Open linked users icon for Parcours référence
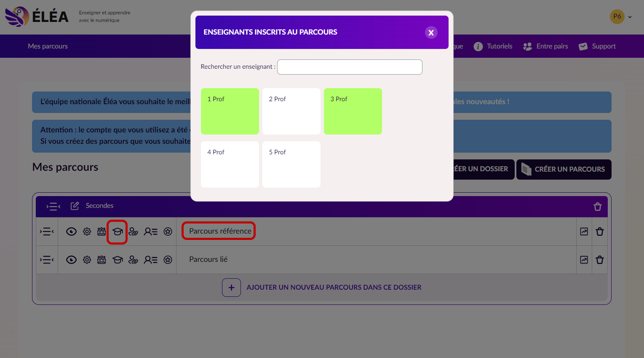The image size is (644, 358). point(133,231)
